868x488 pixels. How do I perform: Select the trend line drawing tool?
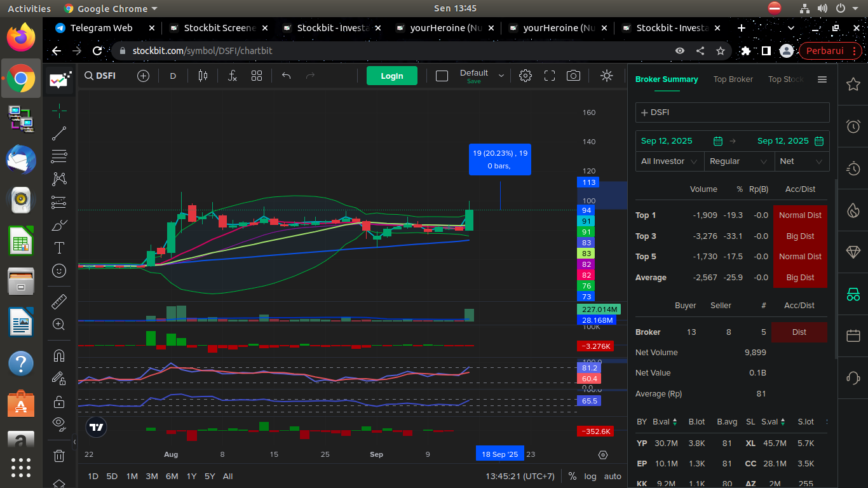coord(59,133)
